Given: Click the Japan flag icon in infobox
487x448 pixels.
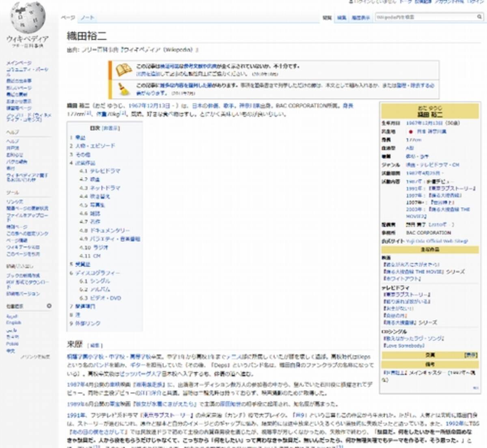Looking at the screenshot, I should click(410, 132).
